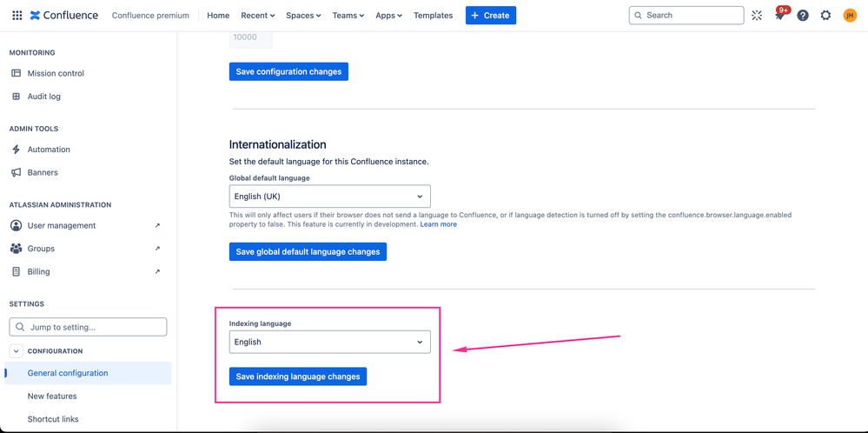
Task: Click the Automation lightning icon
Action: [16, 150]
